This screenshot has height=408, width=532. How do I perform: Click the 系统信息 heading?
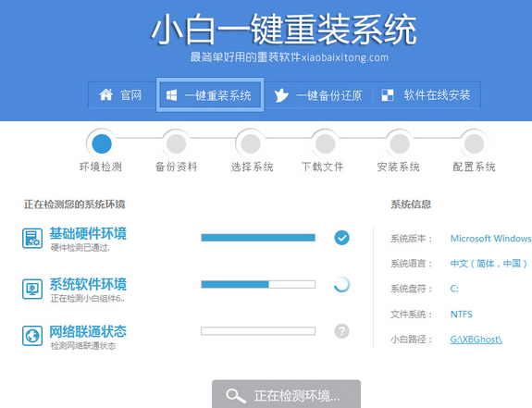point(411,204)
